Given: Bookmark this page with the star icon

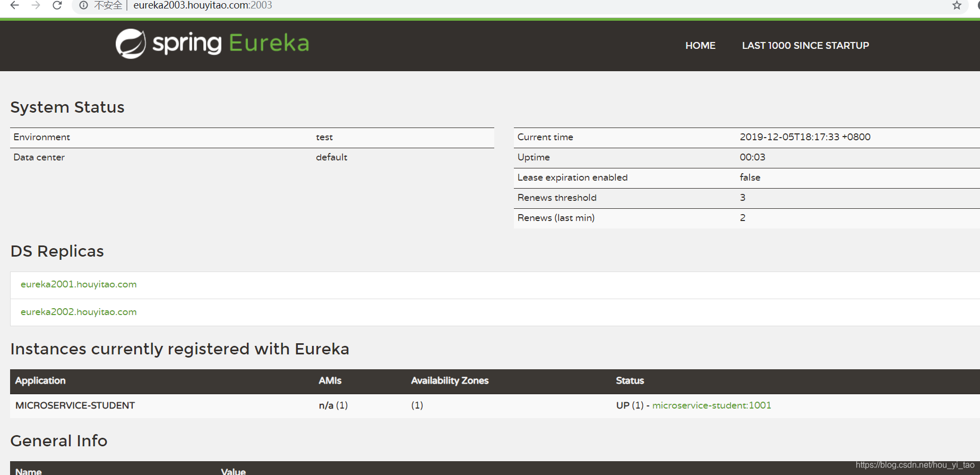Looking at the screenshot, I should pos(957,5).
